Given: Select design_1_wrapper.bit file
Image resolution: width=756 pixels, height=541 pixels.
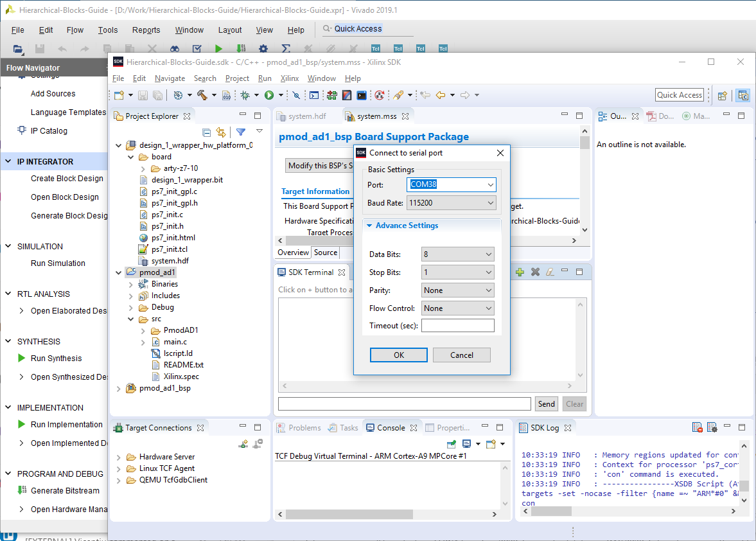Looking at the screenshot, I should 187,180.
